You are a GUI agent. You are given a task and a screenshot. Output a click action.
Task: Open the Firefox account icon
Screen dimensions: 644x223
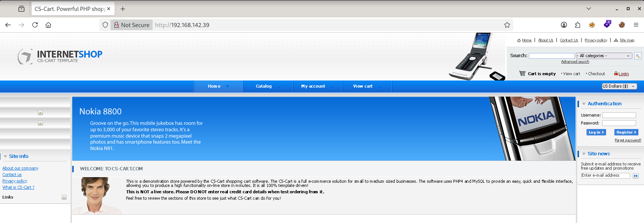coord(564,25)
